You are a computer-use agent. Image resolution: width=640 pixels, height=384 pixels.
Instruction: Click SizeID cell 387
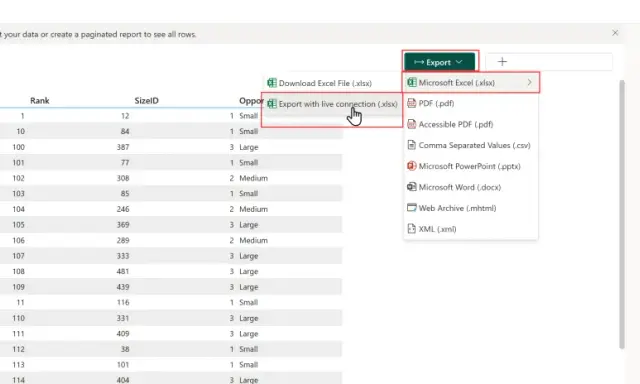123,147
